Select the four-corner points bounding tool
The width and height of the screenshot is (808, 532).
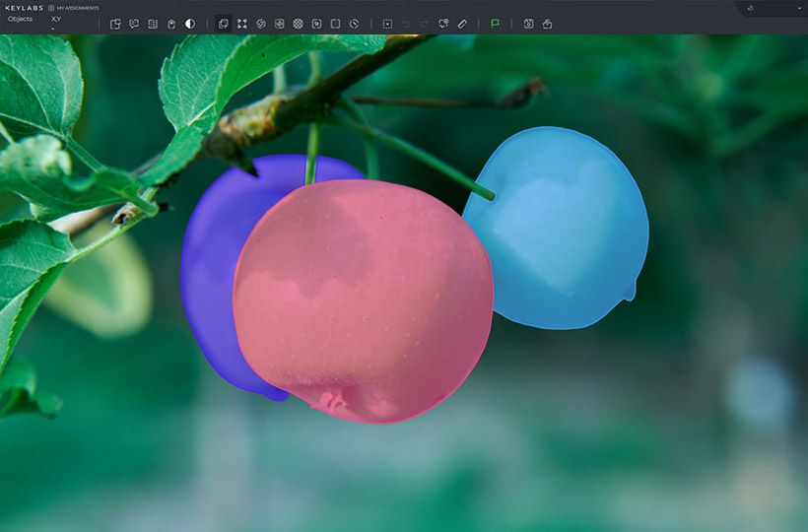coord(242,24)
